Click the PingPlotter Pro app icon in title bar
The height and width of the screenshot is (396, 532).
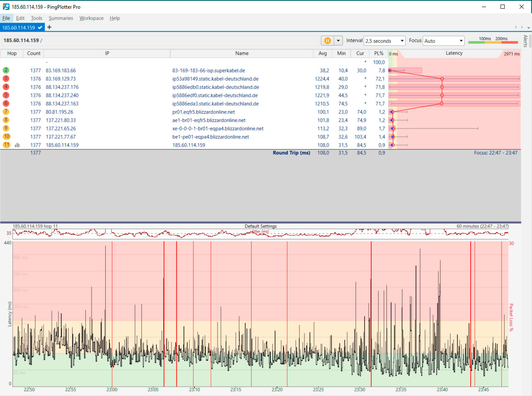[x=6, y=7]
